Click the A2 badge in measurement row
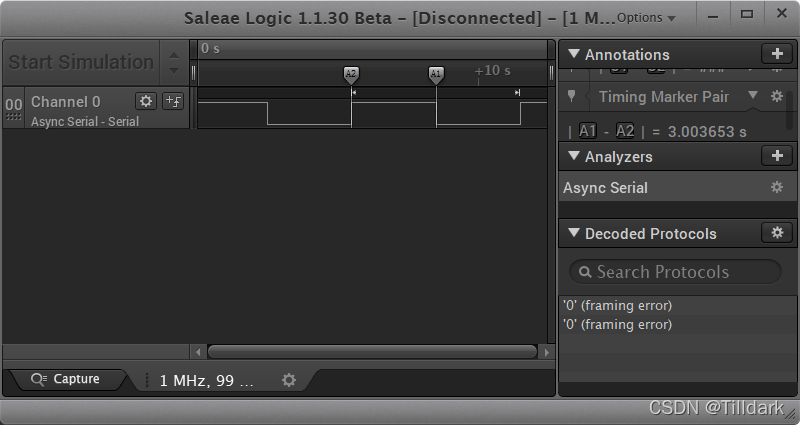The image size is (800, 425). coord(625,131)
